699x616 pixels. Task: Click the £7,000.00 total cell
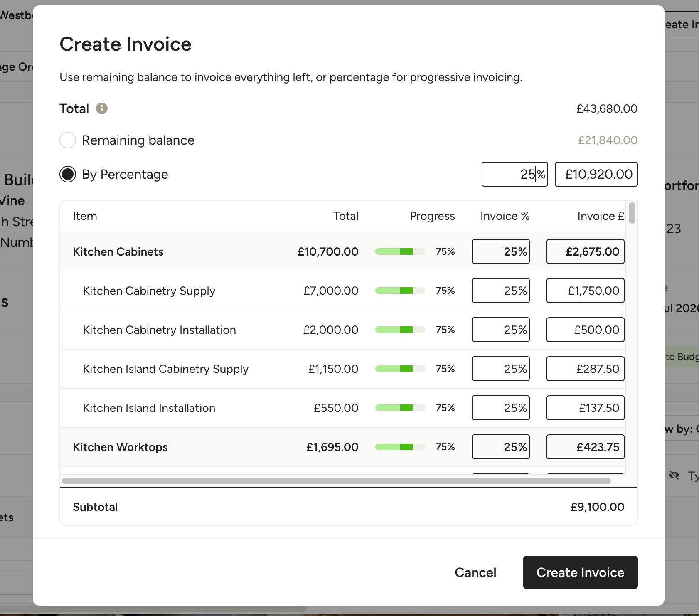pyautogui.click(x=331, y=291)
